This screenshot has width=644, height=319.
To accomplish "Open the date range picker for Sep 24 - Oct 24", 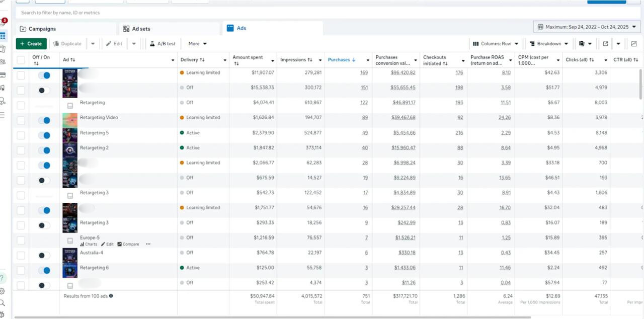I will (x=586, y=28).
